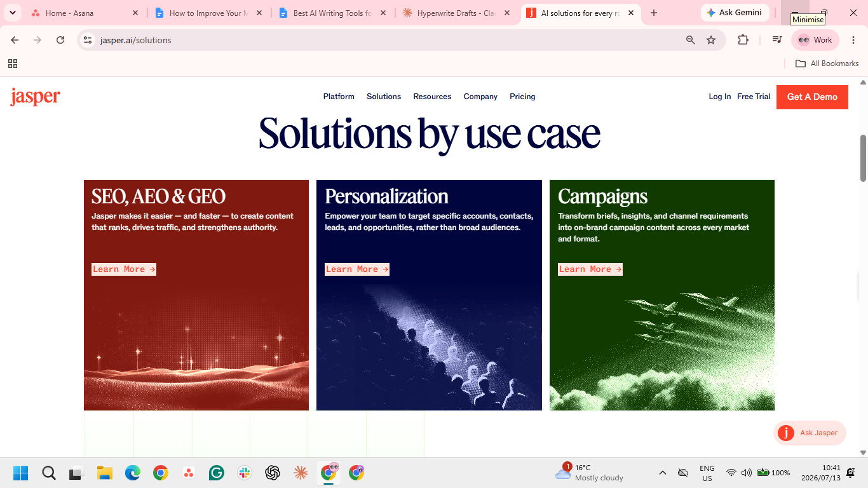Open the Chrome three-dot menu
Screen dimensions: 868x488
[x=853, y=40]
